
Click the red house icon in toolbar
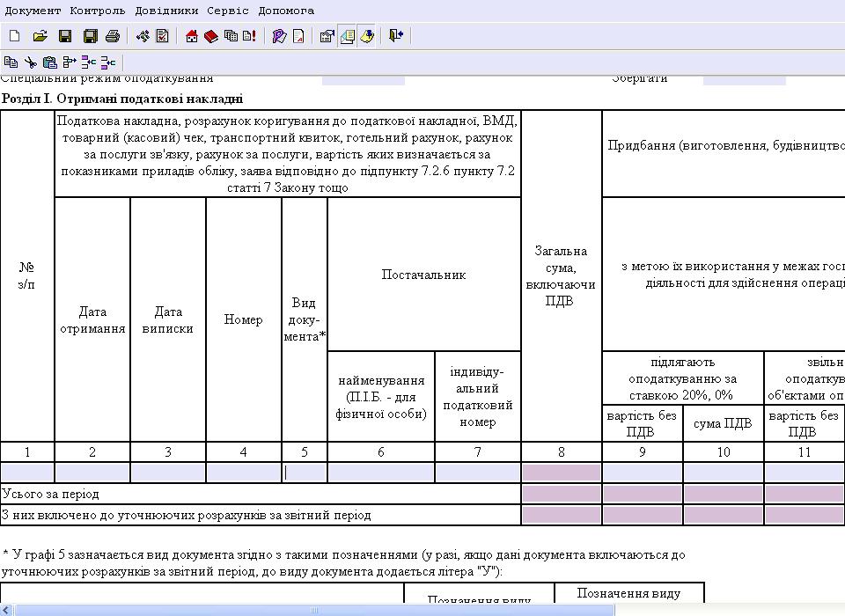192,36
